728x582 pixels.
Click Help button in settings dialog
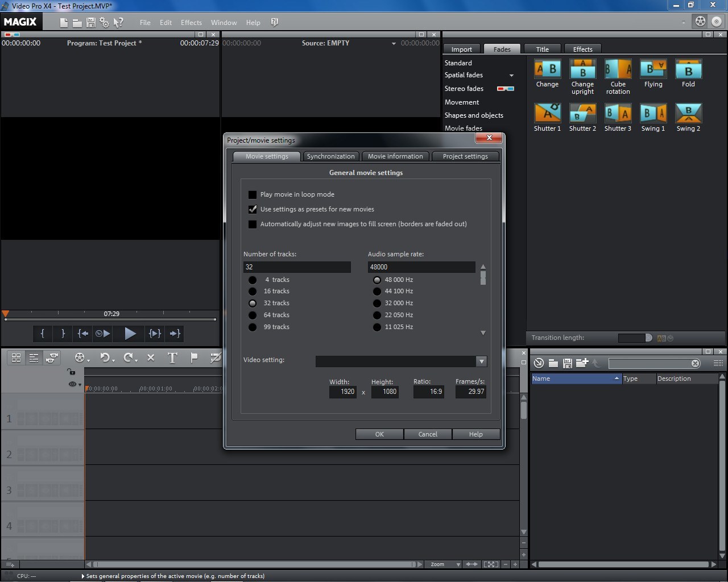pyautogui.click(x=476, y=434)
